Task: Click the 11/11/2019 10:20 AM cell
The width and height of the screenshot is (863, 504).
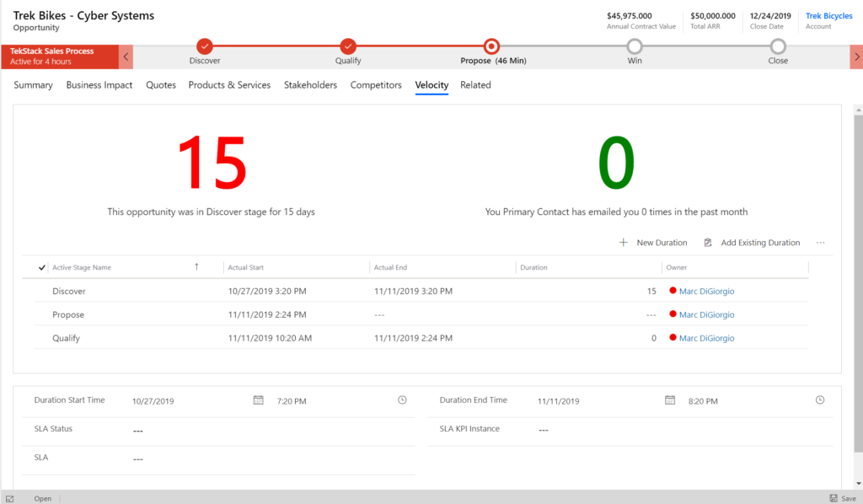Action: tap(270, 338)
